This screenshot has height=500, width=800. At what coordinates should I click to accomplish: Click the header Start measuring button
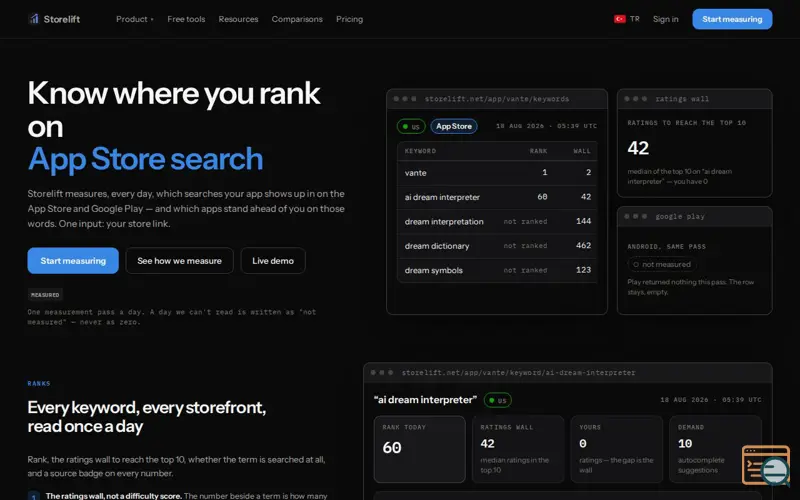tap(732, 19)
